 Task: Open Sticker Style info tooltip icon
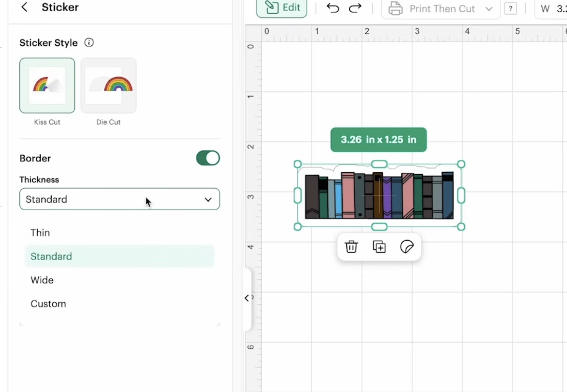(89, 43)
